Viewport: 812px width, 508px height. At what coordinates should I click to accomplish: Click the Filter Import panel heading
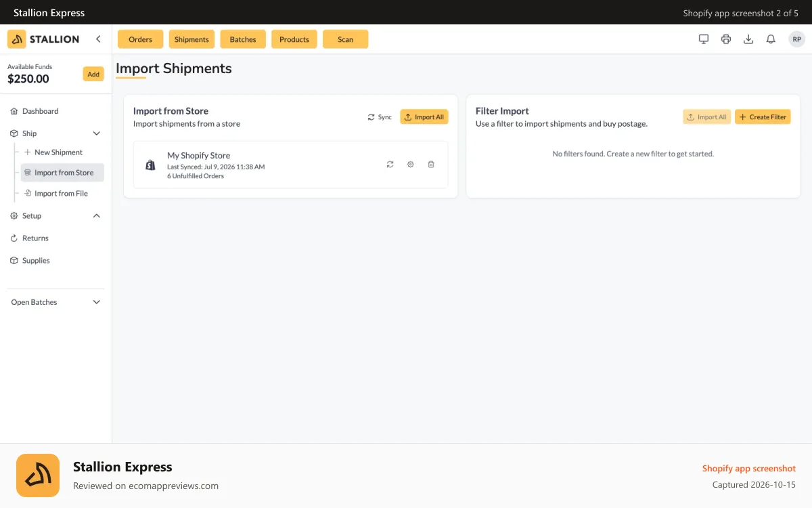click(502, 111)
